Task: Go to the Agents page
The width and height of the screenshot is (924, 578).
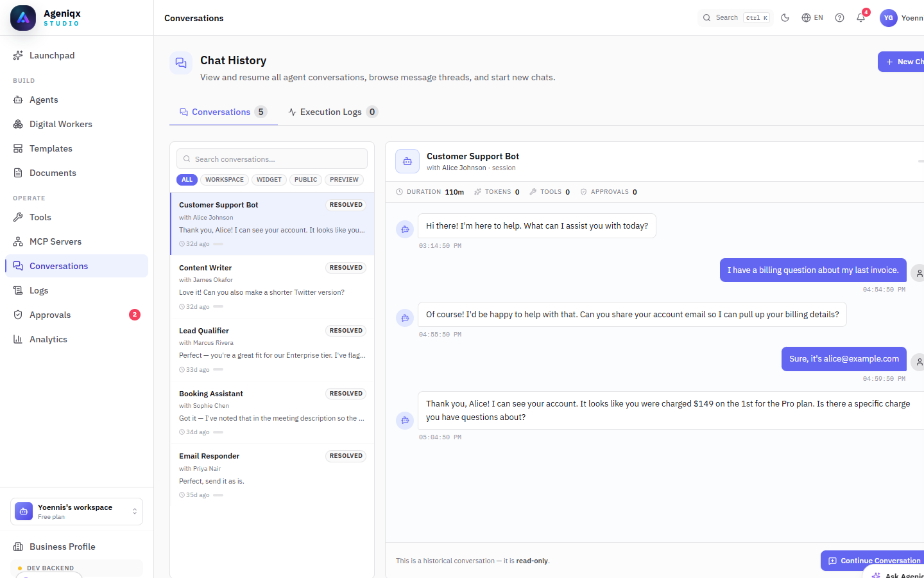Action: coord(76,100)
